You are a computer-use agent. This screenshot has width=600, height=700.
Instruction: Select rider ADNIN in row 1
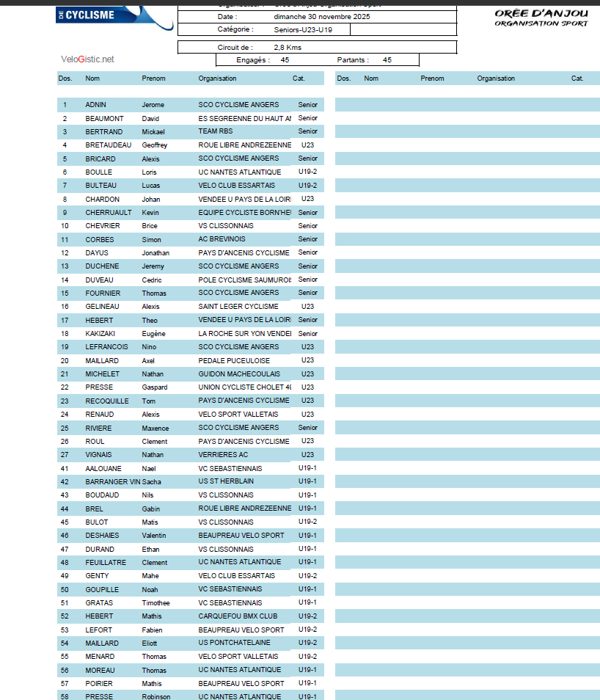click(x=95, y=105)
